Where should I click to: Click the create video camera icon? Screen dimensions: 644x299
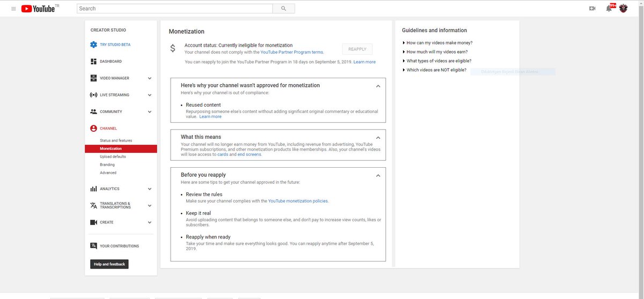(x=592, y=9)
